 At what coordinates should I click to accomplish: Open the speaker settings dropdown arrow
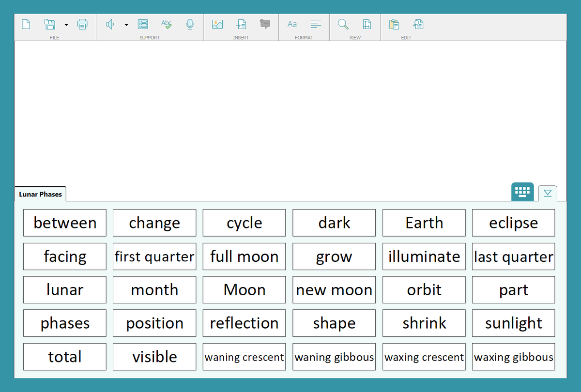[126, 24]
